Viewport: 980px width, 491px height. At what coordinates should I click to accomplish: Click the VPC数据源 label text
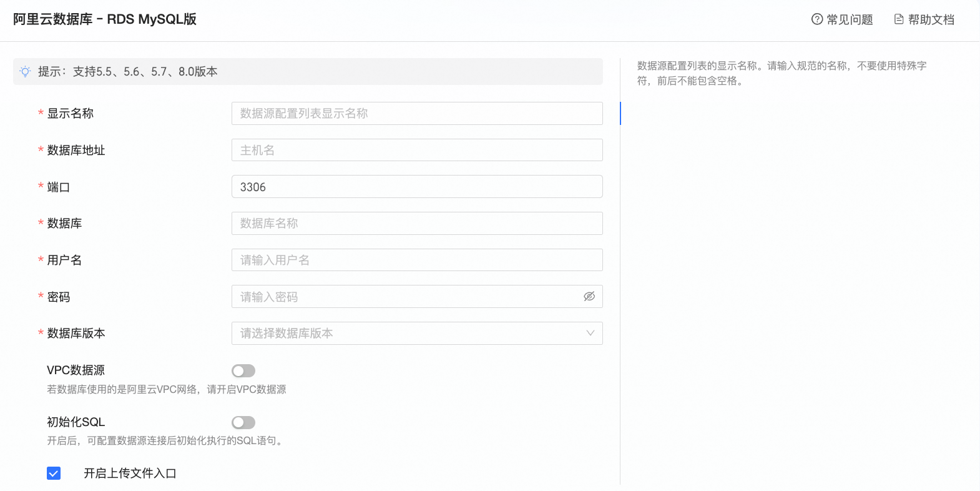click(x=76, y=370)
